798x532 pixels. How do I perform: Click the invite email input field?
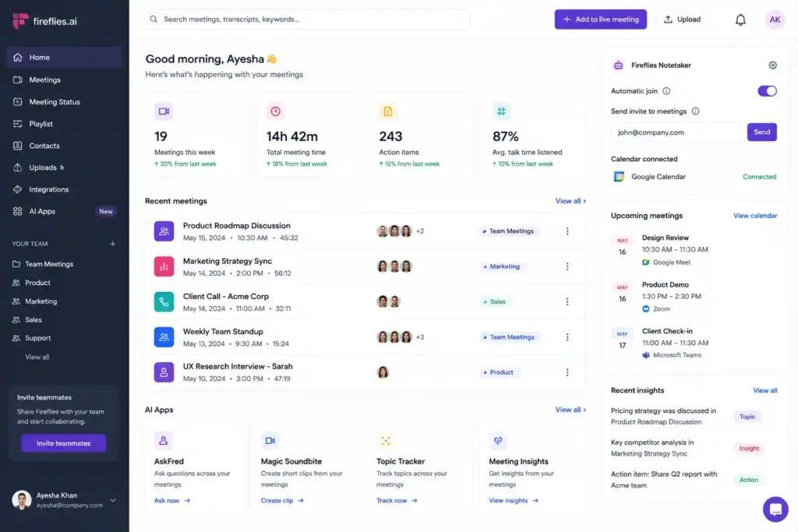click(x=676, y=132)
